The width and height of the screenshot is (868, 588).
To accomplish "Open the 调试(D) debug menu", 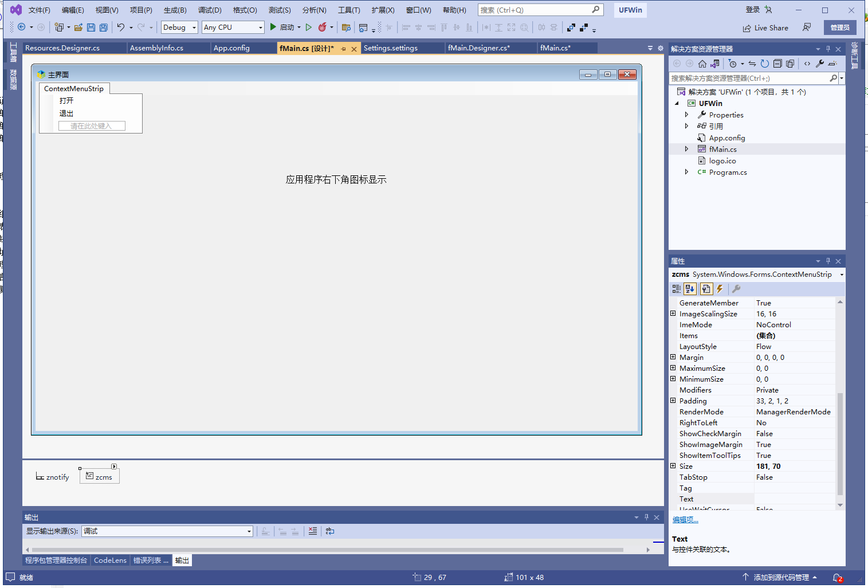I will pyautogui.click(x=209, y=10).
